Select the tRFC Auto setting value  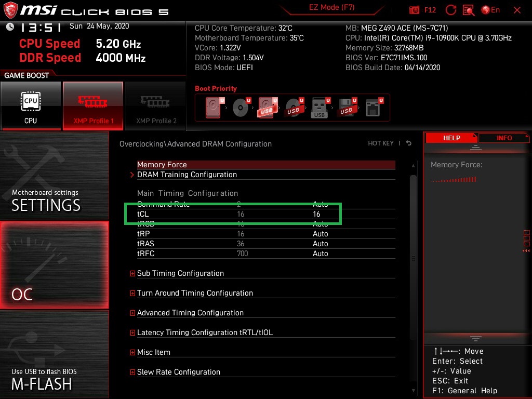click(320, 254)
